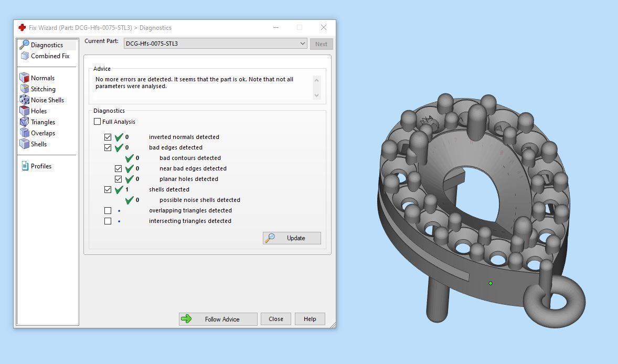Image resolution: width=618 pixels, height=364 pixels.
Task: Click Advice scroll-up arrow
Action: click(316, 80)
